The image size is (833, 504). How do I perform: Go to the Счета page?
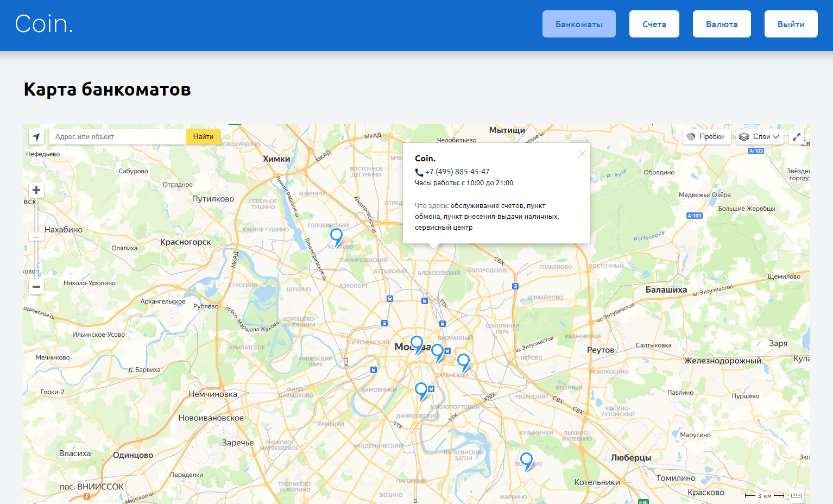[654, 24]
